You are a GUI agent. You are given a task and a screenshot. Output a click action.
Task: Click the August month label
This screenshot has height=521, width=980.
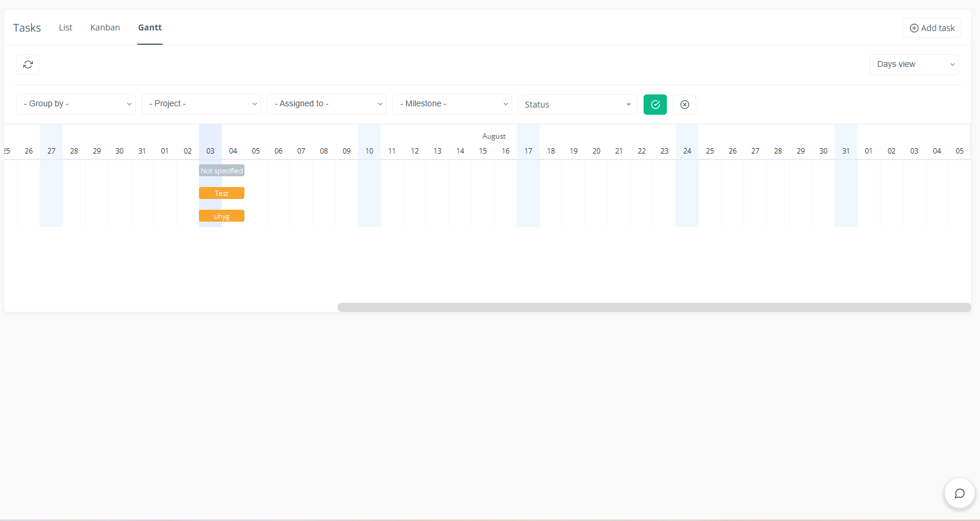(494, 136)
